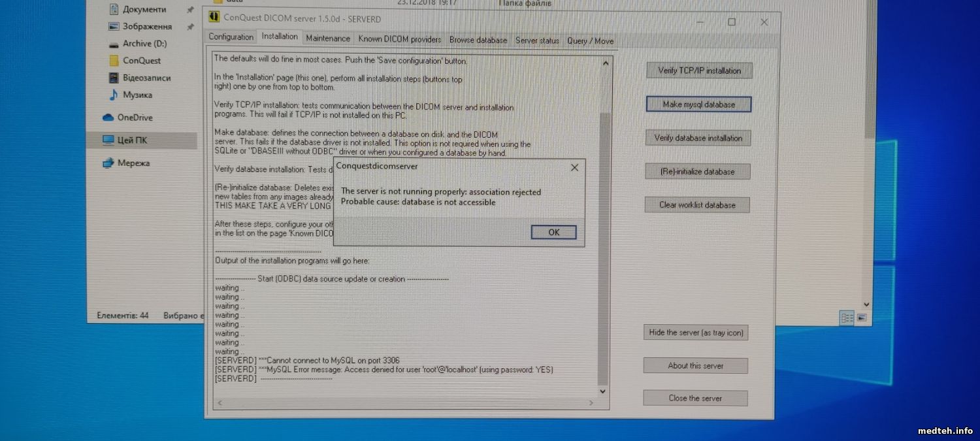Viewport: 980px width, 441px height.
Task: Click the Make mysql database button
Action: pos(698,105)
